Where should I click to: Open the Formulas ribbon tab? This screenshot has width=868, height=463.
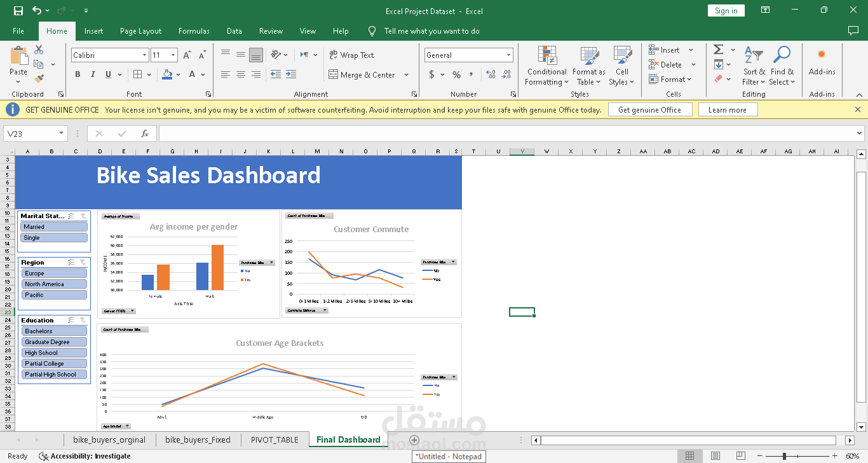point(194,31)
